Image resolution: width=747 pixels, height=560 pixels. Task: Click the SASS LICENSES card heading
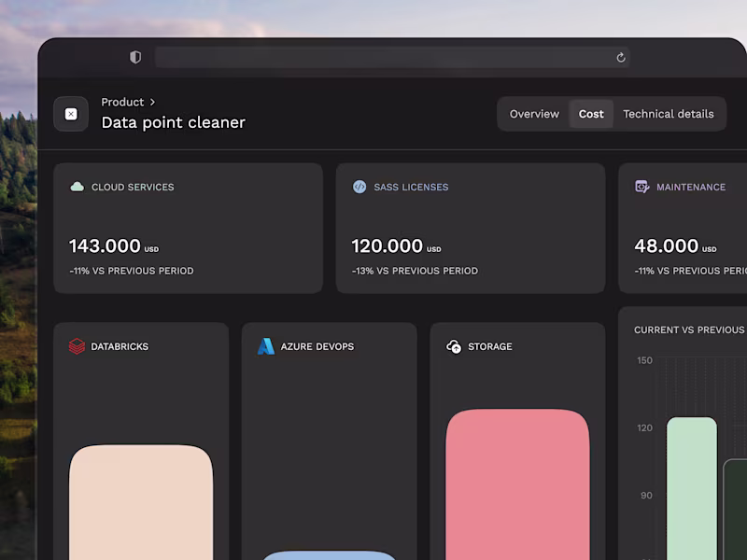pyautogui.click(x=411, y=188)
